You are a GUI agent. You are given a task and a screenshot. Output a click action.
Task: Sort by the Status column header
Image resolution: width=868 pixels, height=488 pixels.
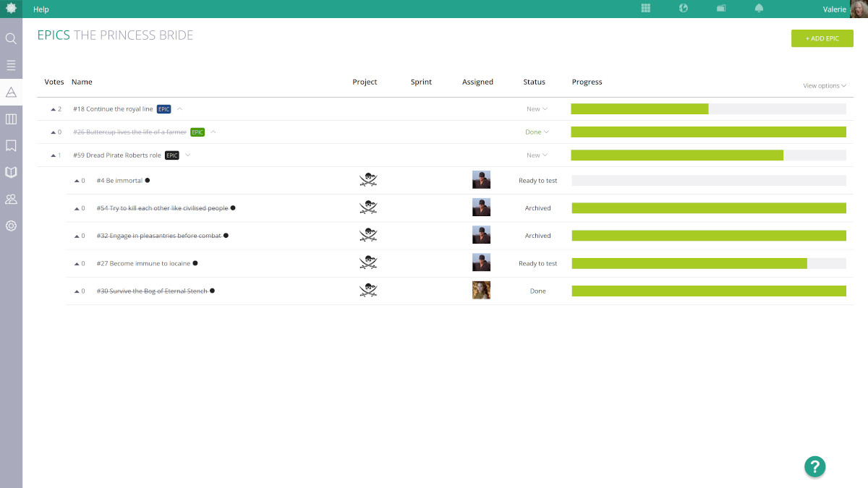coord(535,82)
